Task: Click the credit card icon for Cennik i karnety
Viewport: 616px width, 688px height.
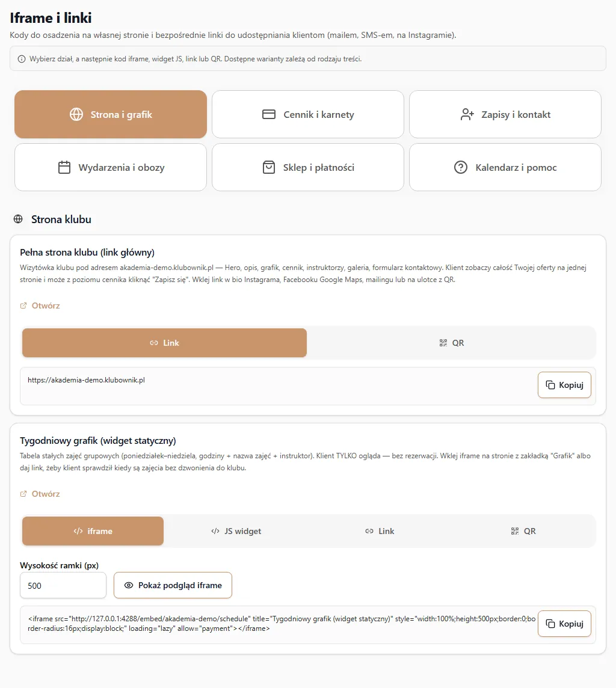Action: pos(268,114)
